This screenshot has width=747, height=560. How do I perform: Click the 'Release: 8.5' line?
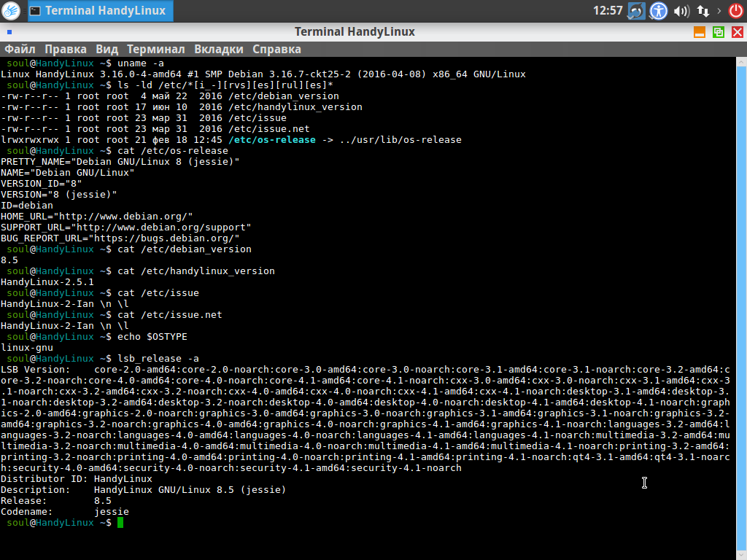55,501
